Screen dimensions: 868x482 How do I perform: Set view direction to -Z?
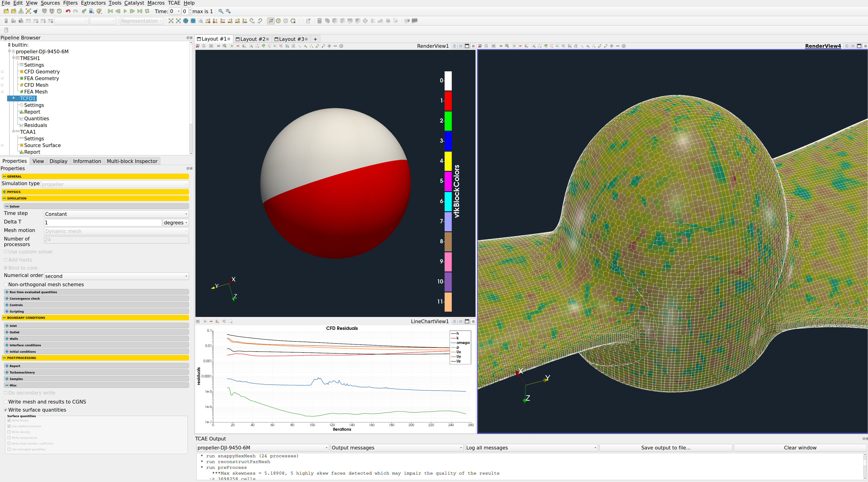click(245, 21)
